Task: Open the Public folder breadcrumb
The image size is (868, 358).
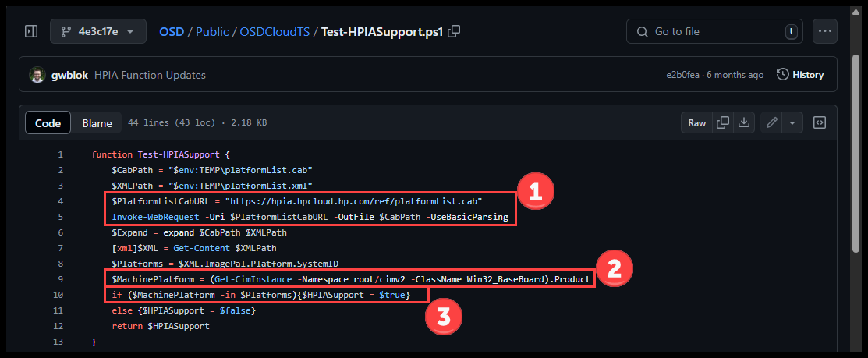Action: tap(212, 31)
